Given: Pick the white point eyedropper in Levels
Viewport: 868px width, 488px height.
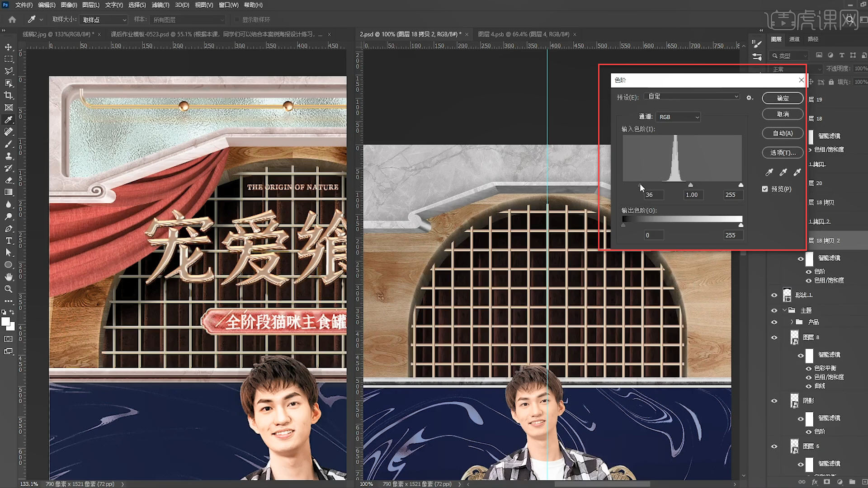Looking at the screenshot, I should (x=797, y=172).
